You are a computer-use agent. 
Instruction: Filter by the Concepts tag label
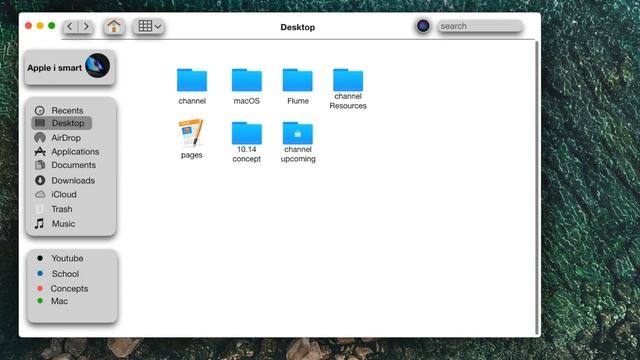coord(69,289)
